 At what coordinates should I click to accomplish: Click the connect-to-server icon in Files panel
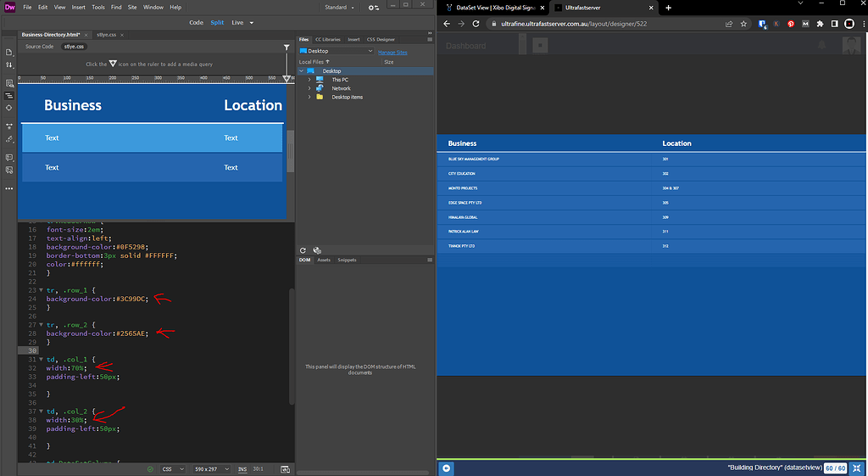317,250
